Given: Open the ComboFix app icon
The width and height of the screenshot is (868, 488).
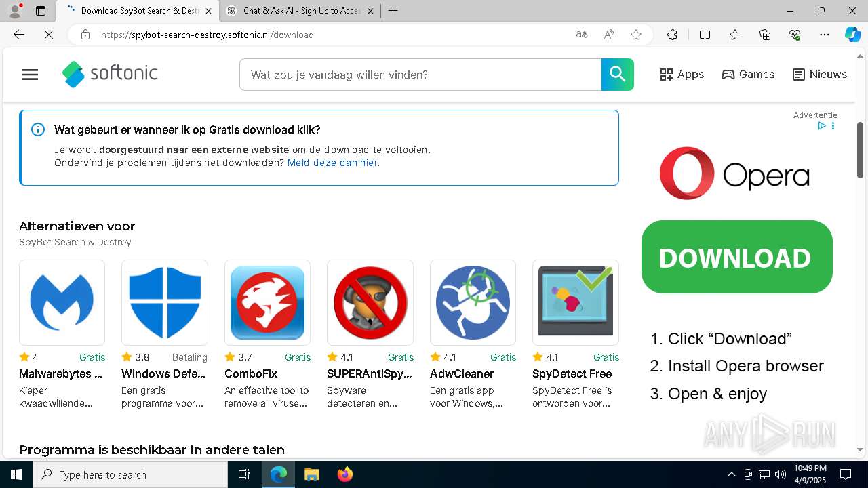Looking at the screenshot, I should (x=267, y=302).
